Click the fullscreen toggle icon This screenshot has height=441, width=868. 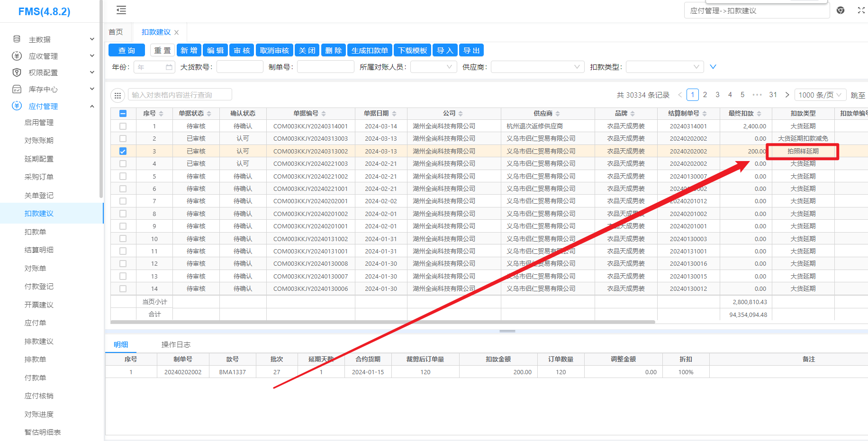point(861,10)
